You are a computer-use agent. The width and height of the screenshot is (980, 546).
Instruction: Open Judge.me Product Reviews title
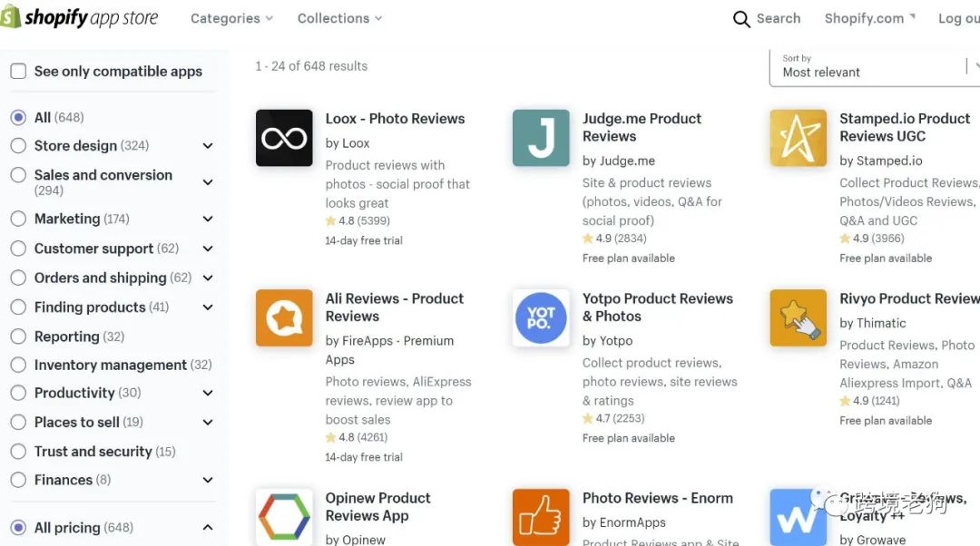[x=642, y=128]
